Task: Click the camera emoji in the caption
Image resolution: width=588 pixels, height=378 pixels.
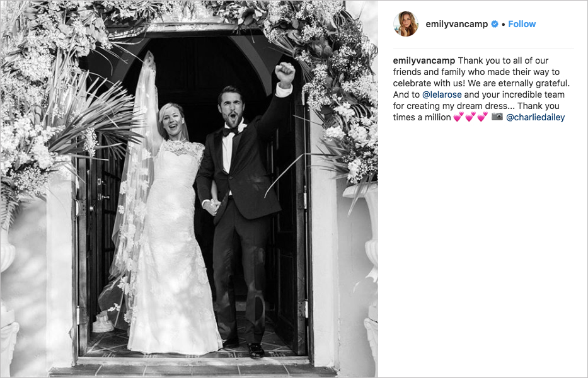Action: pos(497,117)
